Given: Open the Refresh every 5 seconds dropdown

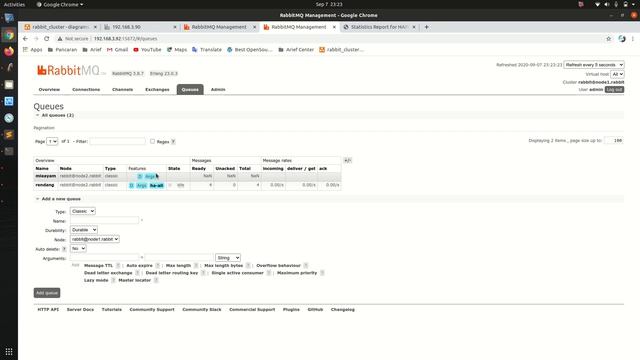Looking at the screenshot, I should click(x=594, y=65).
